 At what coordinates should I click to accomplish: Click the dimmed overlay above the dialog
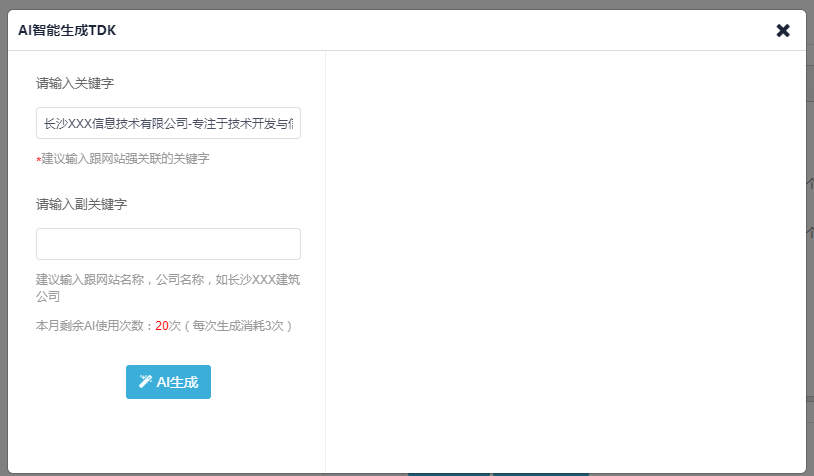point(407,4)
